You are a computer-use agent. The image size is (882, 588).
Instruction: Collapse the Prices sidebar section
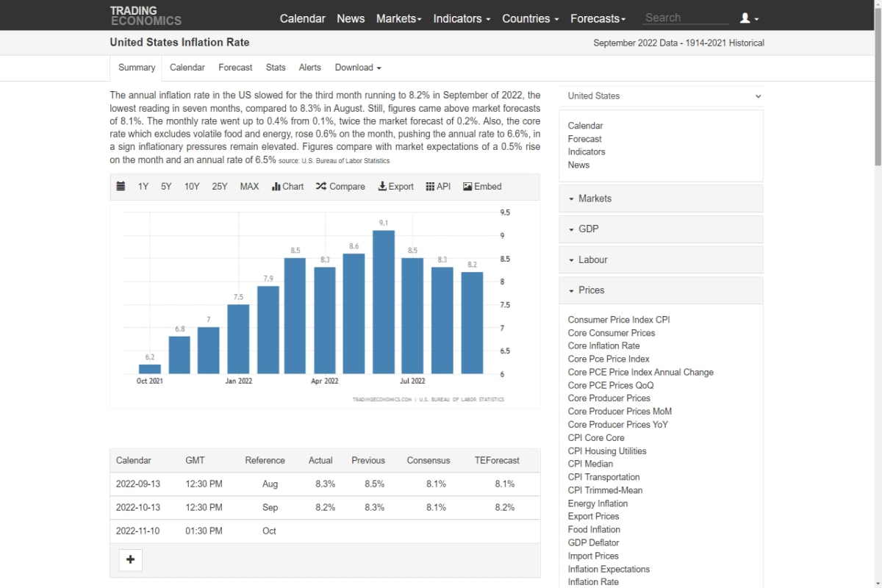[x=661, y=290]
